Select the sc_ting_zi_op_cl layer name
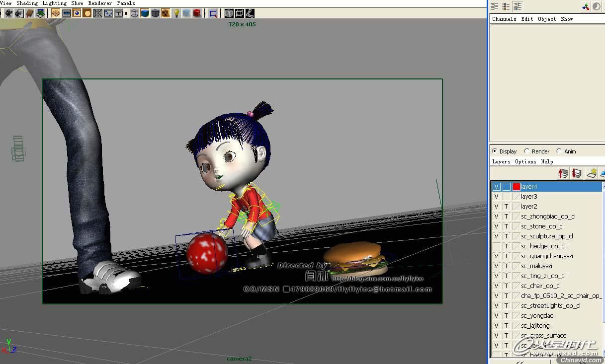Image resolution: width=605 pixels, height=364 pixels. tap(543, 276)
